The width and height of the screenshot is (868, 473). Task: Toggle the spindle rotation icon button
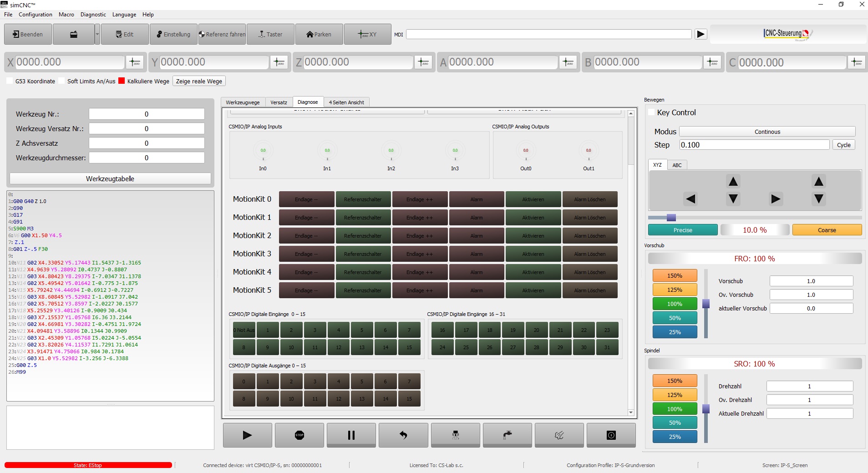[455, 435]
